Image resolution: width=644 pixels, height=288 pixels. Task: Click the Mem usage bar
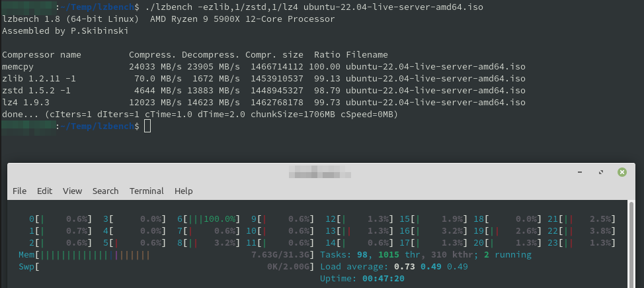(x=167, y=255)
